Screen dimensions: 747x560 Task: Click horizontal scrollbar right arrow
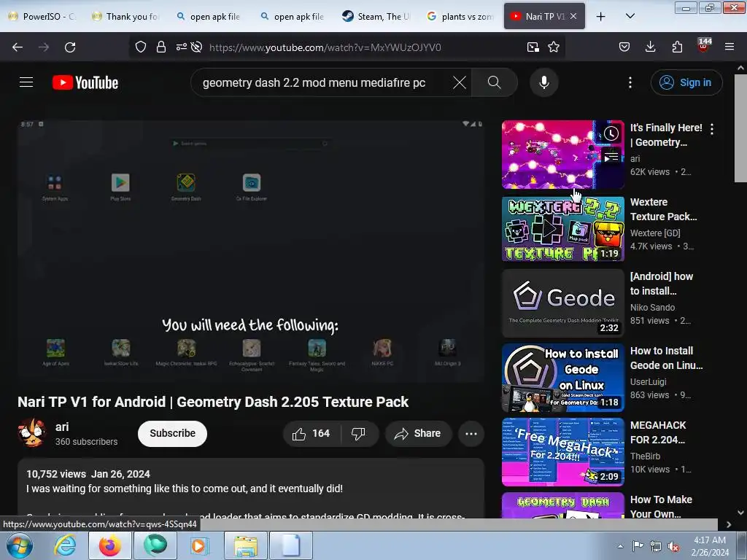pyautogui.click(x=729, y=524)
